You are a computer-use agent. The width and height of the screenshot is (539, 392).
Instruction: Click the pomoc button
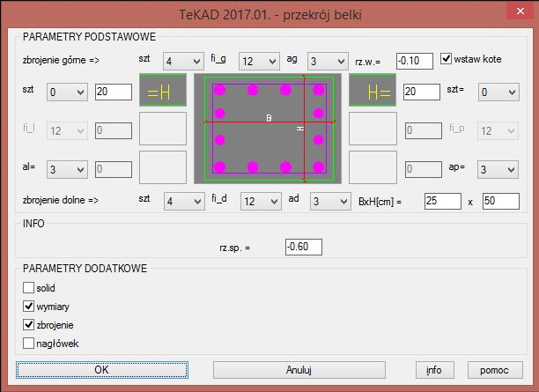click(x=495, y=370)
